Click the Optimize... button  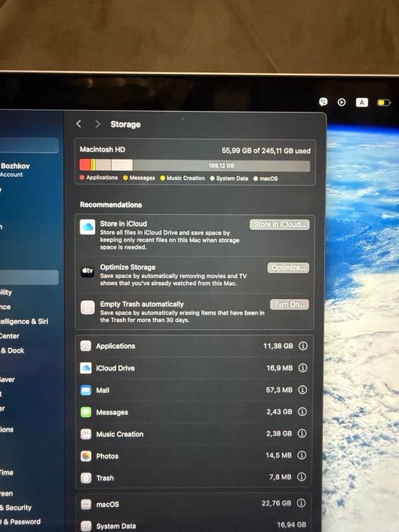288,268
